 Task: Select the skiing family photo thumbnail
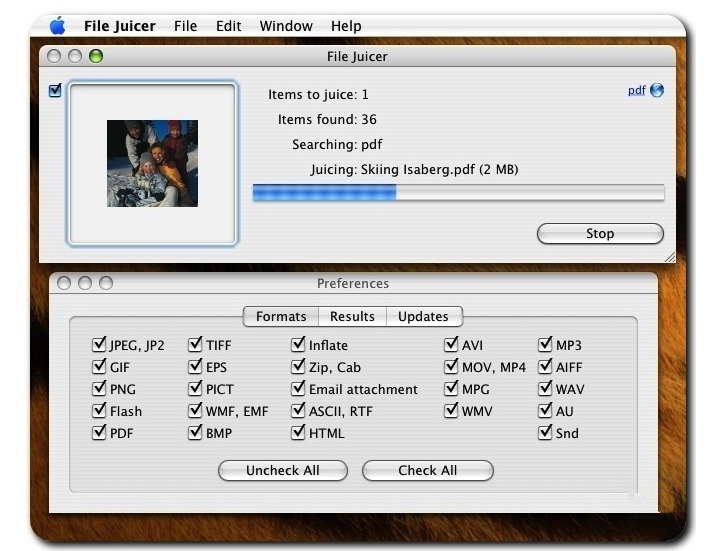pyautogui.click(x=153, y=163)
